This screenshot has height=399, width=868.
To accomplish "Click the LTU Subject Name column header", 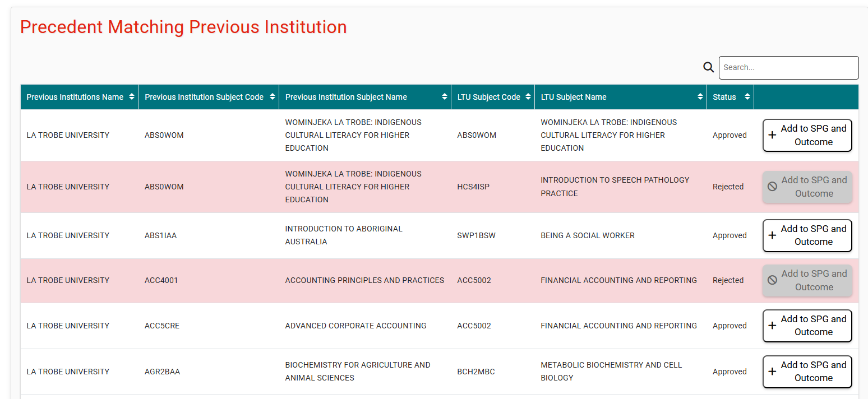I will pos(574,96).
